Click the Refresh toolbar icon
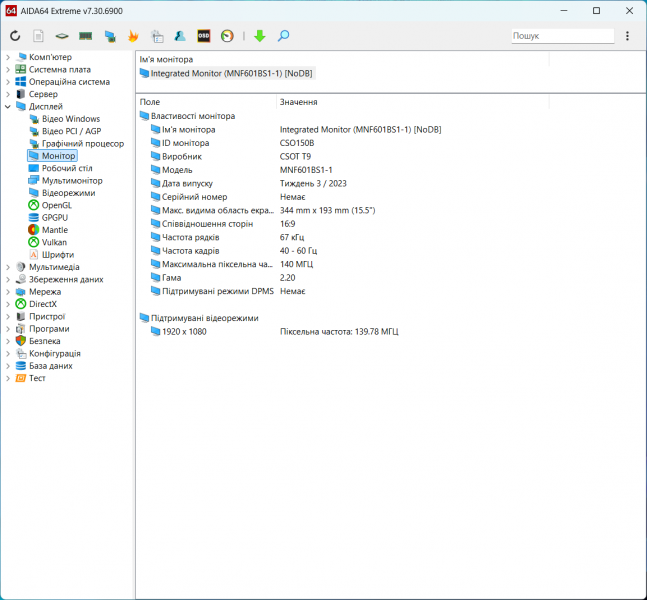647x600 pixels. pos(15,36)
